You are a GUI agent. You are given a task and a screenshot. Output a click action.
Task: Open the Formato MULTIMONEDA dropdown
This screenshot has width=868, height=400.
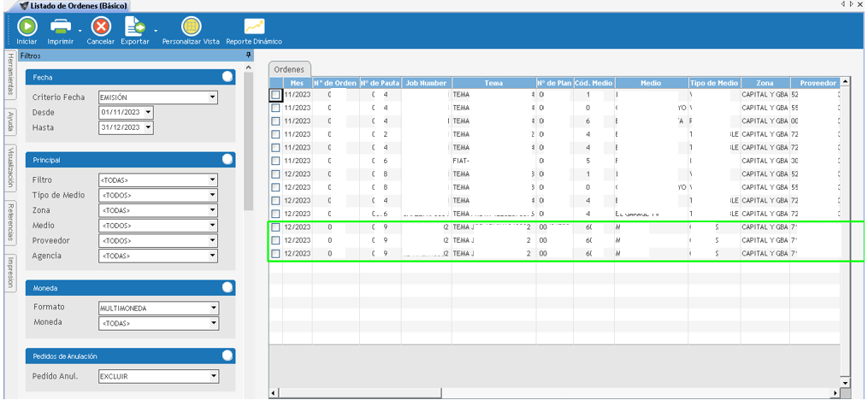click(x=214, y=309)
